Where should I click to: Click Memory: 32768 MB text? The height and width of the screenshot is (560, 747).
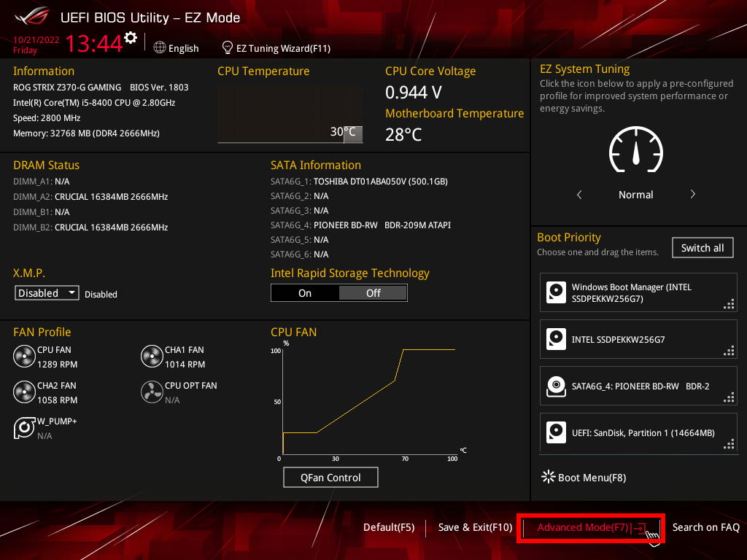click(86, 133)
